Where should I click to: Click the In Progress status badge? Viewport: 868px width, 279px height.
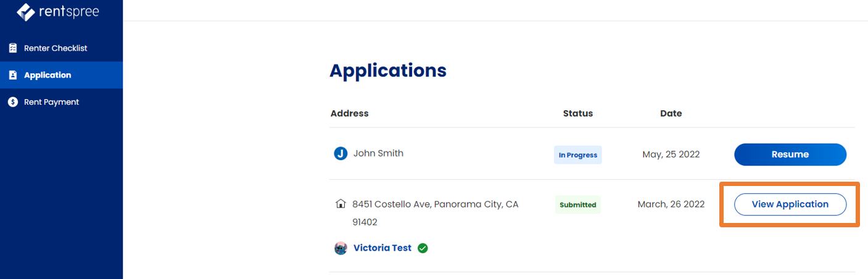pos(578,155)
